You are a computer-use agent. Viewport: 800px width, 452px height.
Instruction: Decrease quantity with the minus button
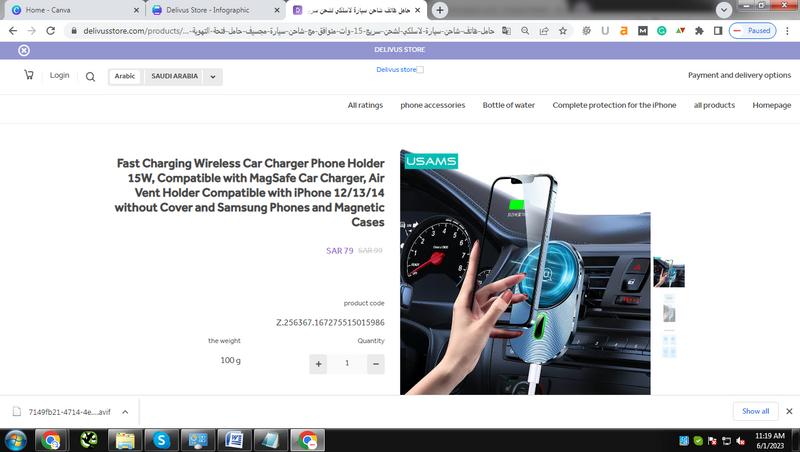coord(376,364)
